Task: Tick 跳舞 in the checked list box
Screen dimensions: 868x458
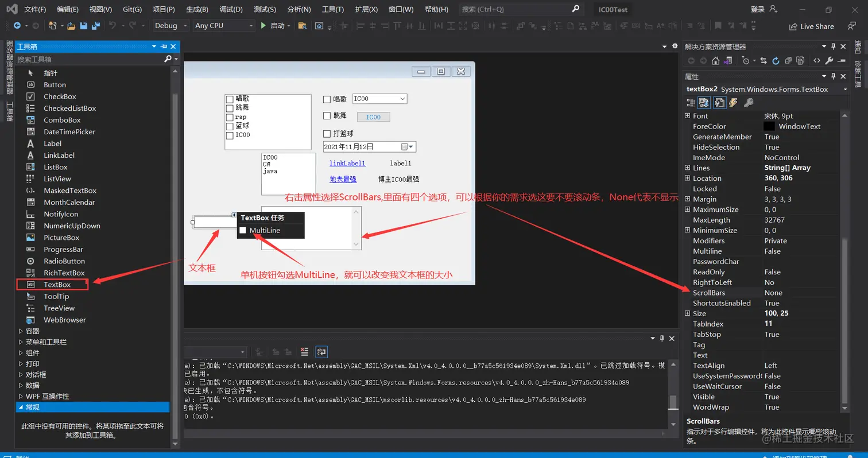Action: tap(230, 108)
